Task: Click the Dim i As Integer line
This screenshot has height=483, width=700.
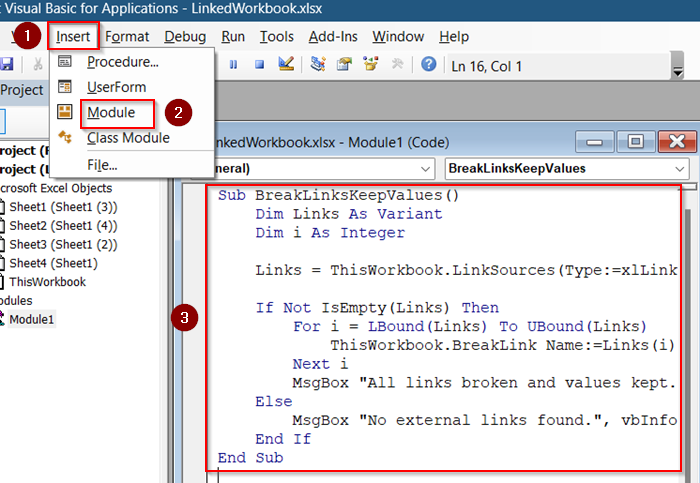Action: point(330,233)
